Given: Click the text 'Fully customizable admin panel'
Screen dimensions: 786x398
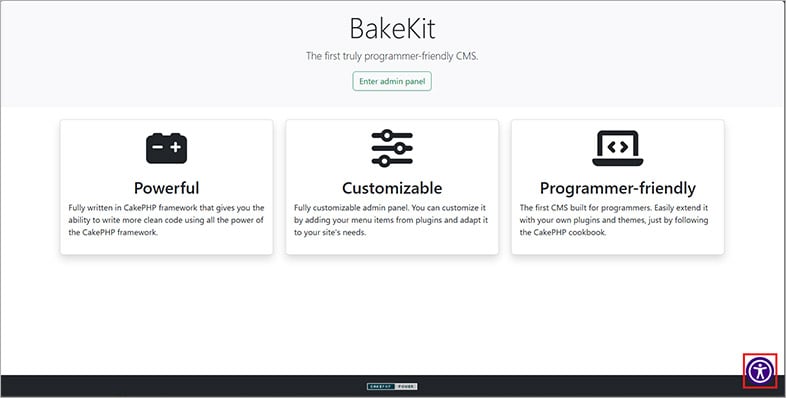Looking at the screenshot, I should point(351,208).
